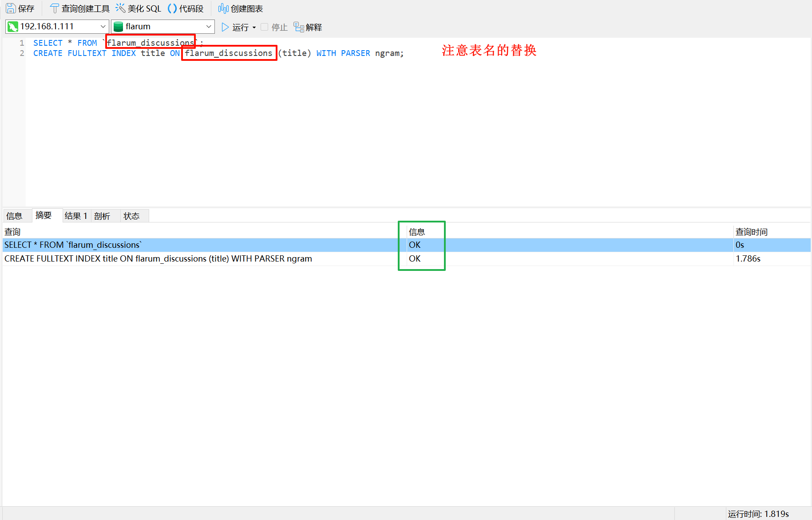Expand the 192.168.1.111 connection dropdown
812x520 pixels.
[103, 27]
